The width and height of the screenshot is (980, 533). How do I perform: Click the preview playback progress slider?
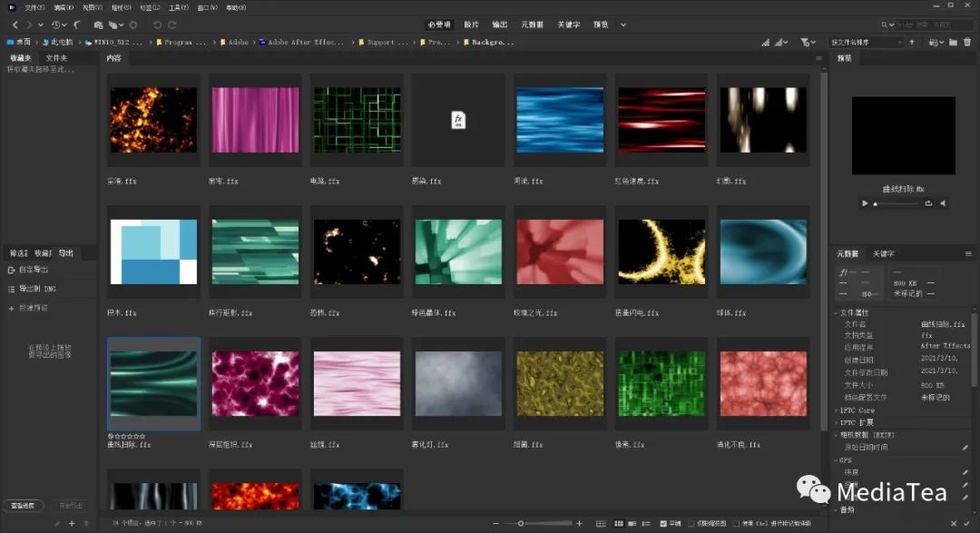click(896, 203)
